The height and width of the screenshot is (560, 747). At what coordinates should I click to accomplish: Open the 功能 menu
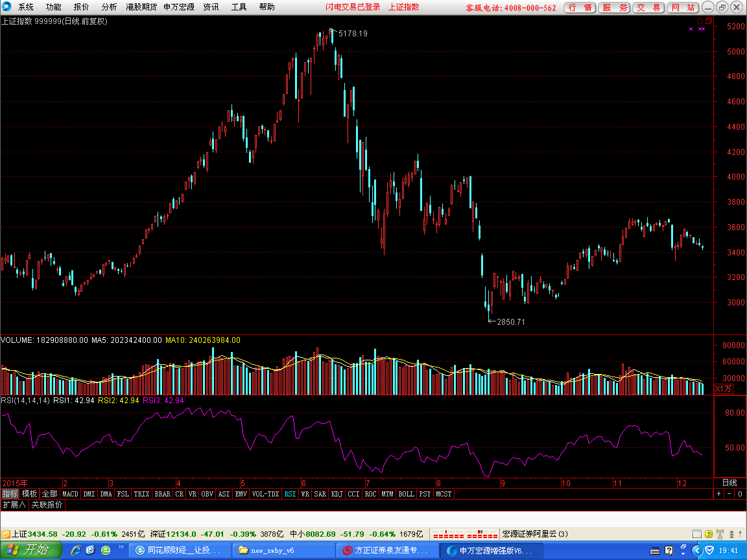[53, 6]
